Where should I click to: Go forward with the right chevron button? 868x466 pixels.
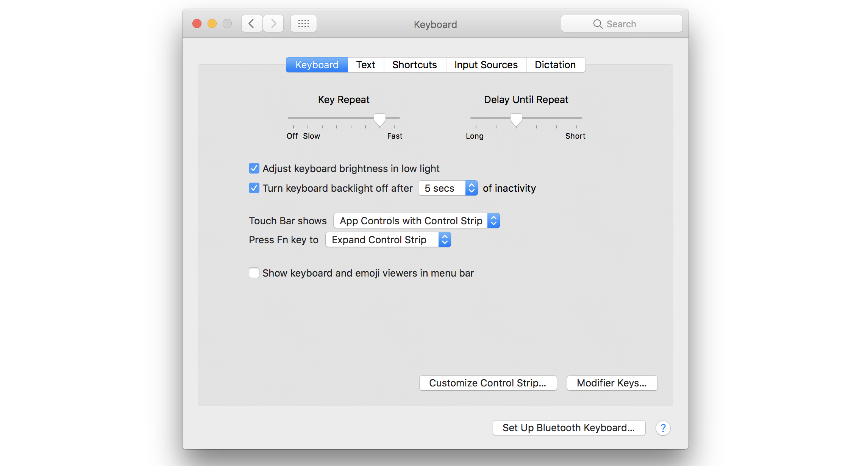pos(273,24)
